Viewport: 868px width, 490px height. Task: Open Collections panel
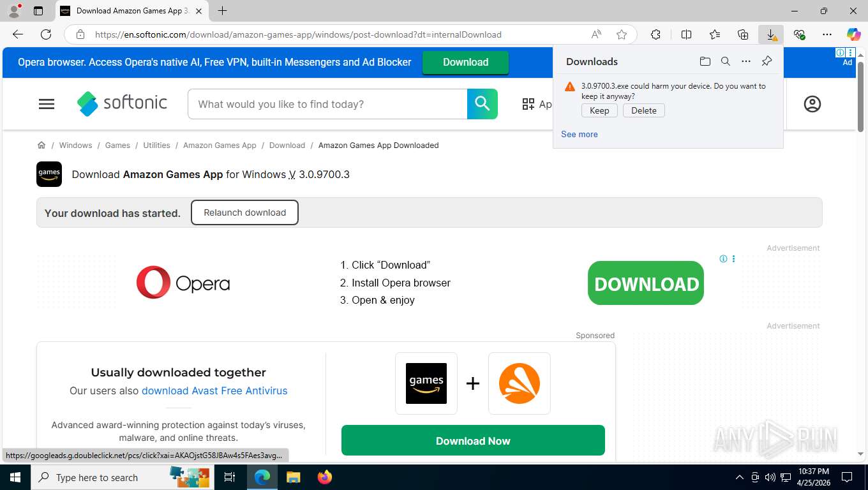tap(743, 34)
